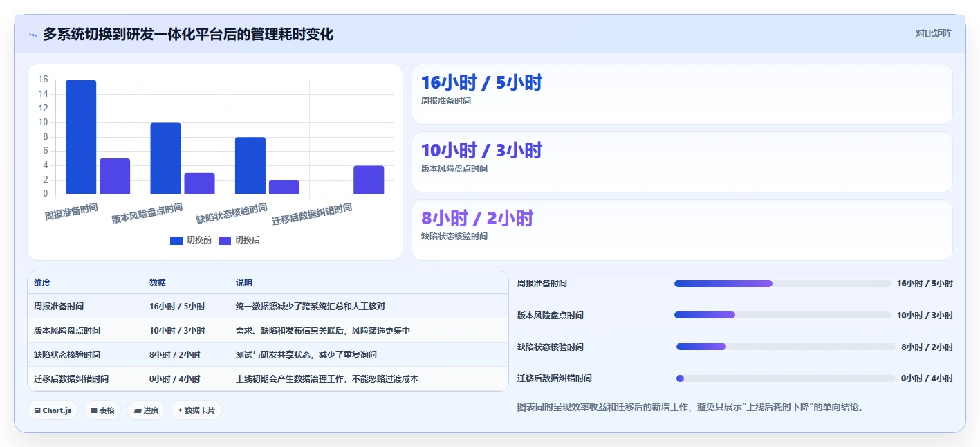
Task: Click the 数据卡片 chip
Action: tap(196, 410)
